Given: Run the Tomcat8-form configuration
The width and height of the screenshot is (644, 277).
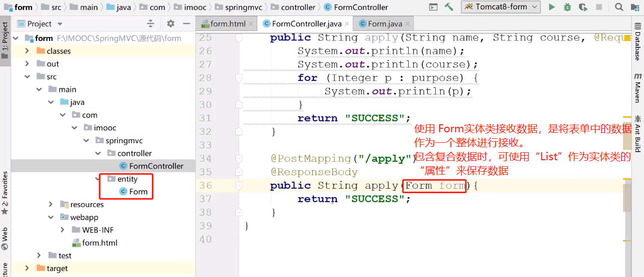Looking at the screenshot, I should pyautogui.click(x=552, y=7).
